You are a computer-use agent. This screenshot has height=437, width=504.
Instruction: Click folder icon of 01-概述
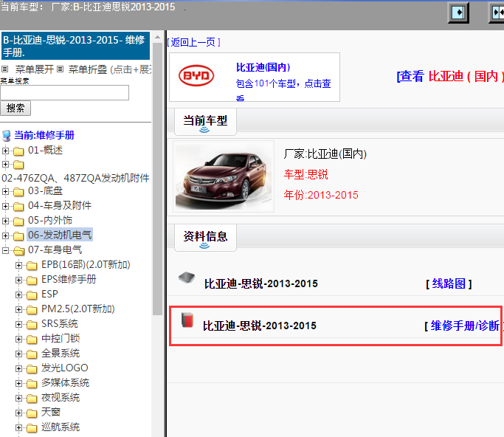tap(18, 151)
